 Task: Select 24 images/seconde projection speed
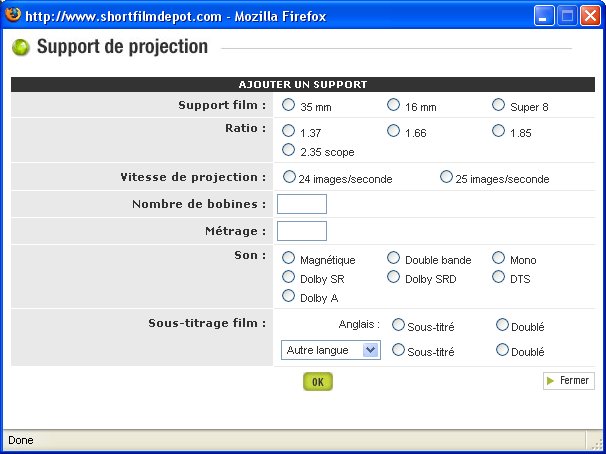(289, 177)
